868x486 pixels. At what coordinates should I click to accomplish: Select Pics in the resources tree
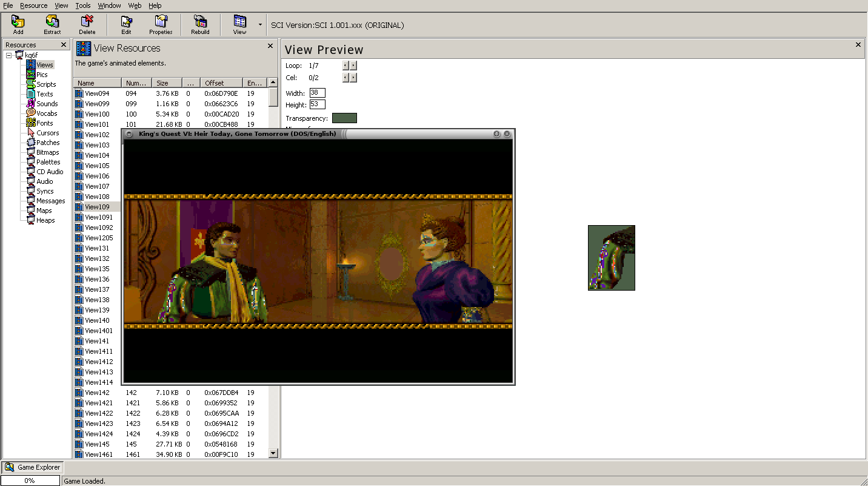42,75
